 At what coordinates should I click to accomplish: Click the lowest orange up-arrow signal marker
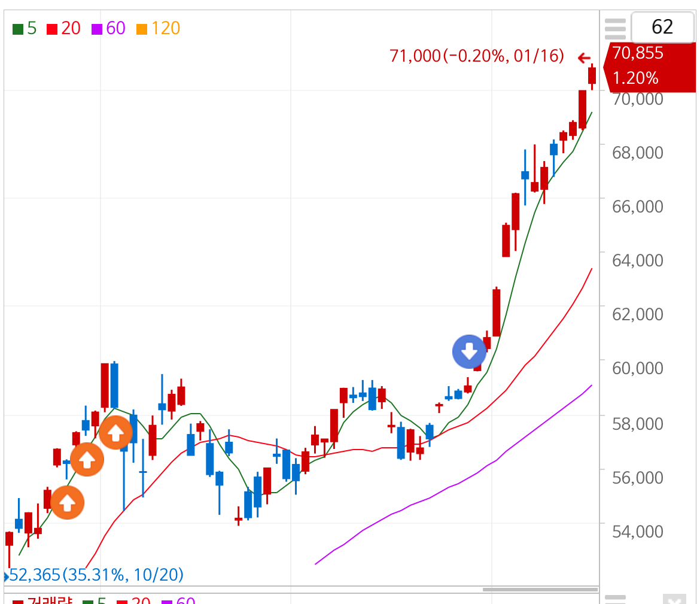pyautogui.click(x=68, y=503)
